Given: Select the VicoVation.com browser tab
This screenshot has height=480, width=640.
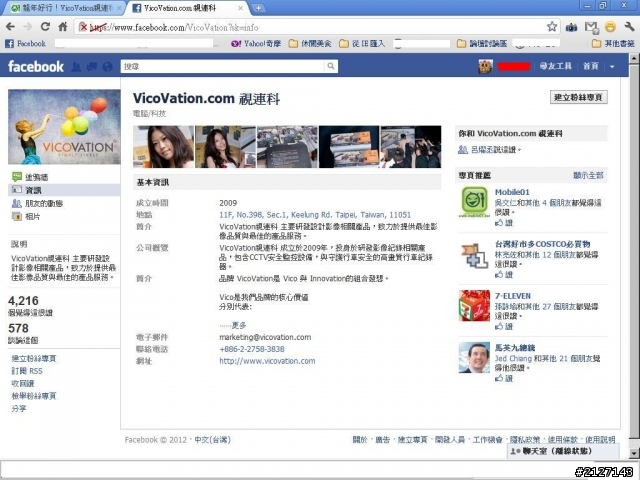Looking at the screenshot, I should [186, 8].
